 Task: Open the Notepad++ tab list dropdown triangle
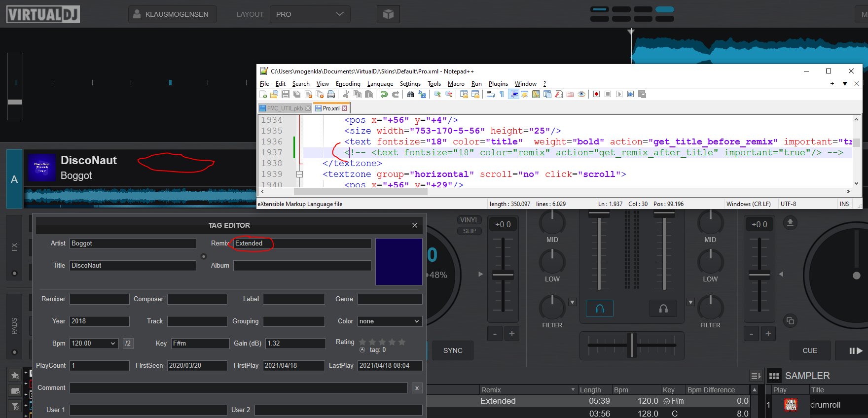click(x=845, y=84)
